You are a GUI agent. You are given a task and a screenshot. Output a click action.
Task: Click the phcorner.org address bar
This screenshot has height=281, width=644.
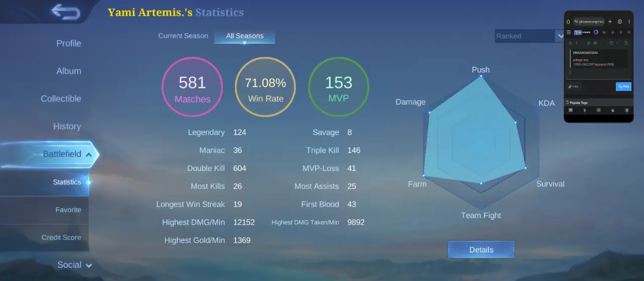point(589,22)
